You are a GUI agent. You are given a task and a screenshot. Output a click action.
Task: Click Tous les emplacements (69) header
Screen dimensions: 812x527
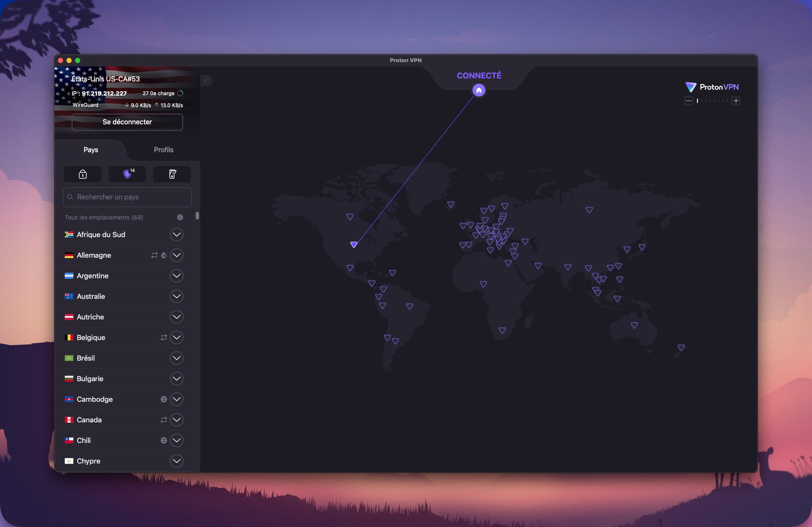pyautogui.click(x=104, y=217)
